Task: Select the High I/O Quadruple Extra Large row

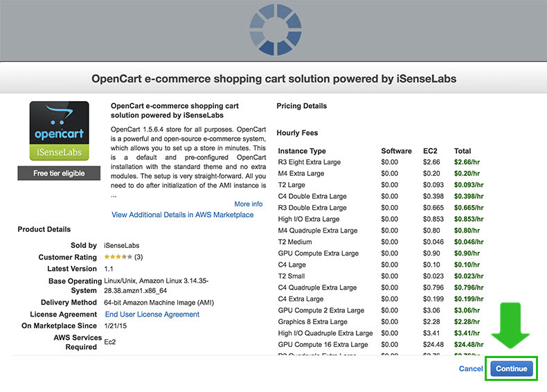Action: click(381, 333)
